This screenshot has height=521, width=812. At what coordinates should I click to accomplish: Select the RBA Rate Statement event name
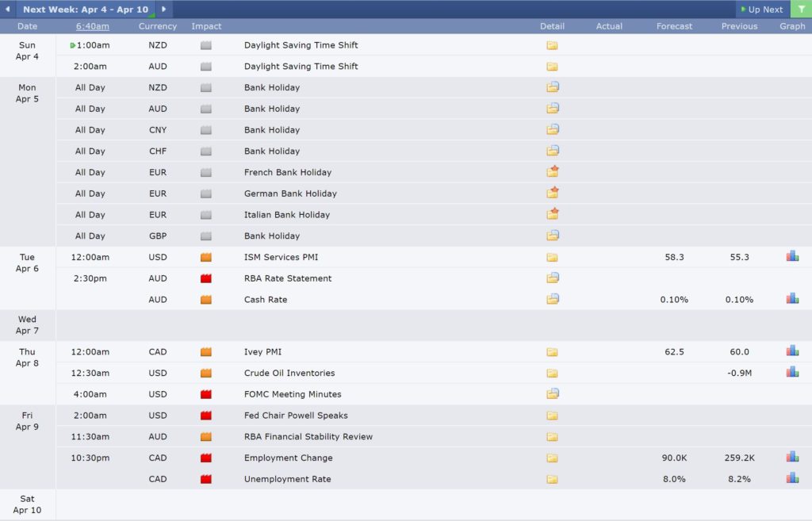288,278
